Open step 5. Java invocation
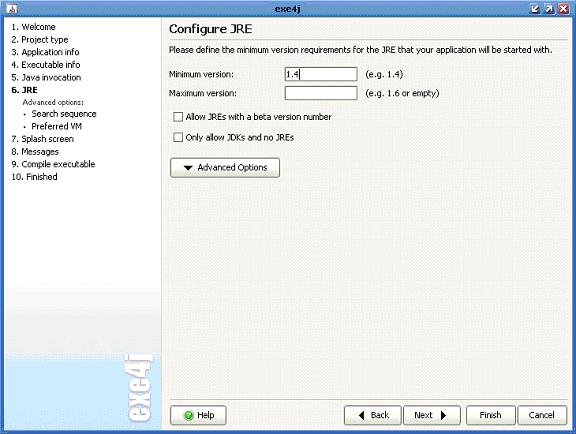The image size is (576, 434). (46, 78)
